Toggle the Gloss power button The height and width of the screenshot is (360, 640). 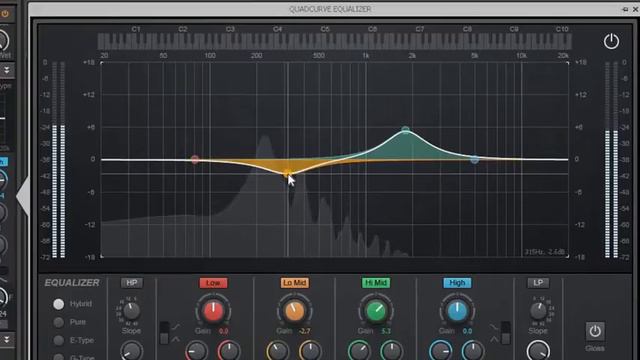click(595, 331)
